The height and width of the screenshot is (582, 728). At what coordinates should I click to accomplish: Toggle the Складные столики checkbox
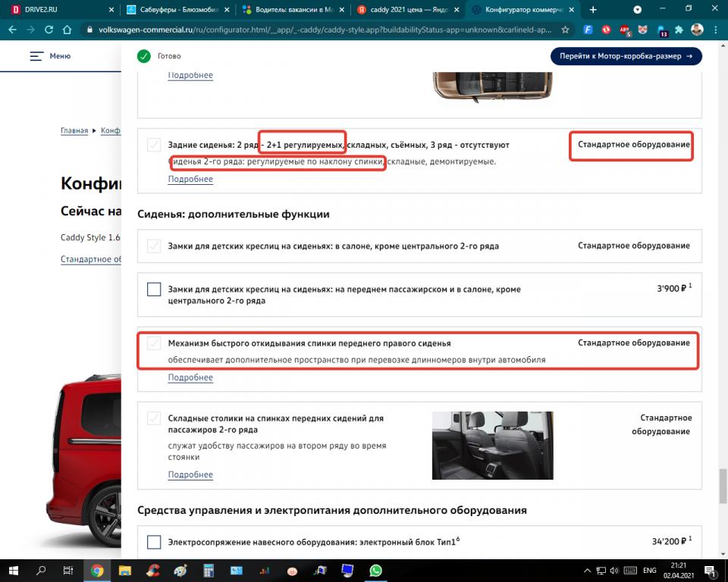154,418
